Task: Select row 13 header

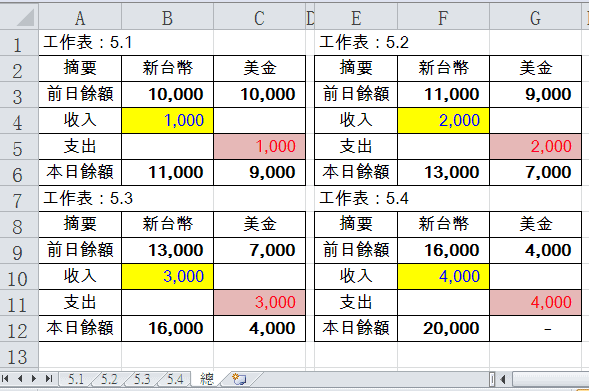Action: [19, 355]
